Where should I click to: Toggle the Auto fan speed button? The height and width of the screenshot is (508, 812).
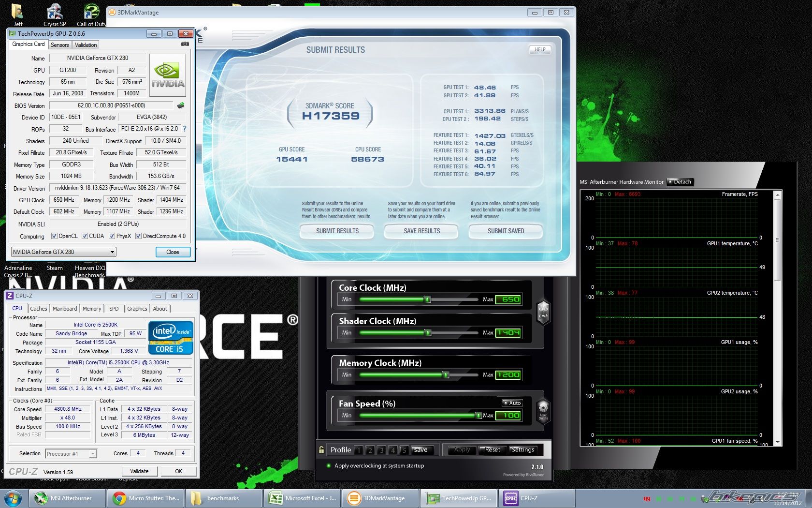click(x=512, y=403)
